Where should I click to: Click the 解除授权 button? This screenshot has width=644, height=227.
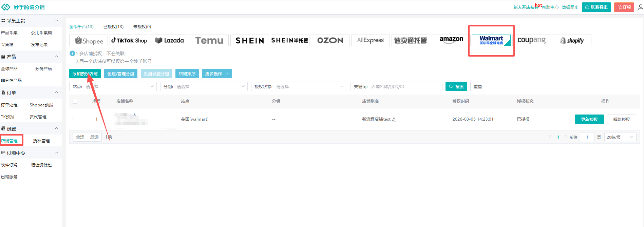coord(622,119)
